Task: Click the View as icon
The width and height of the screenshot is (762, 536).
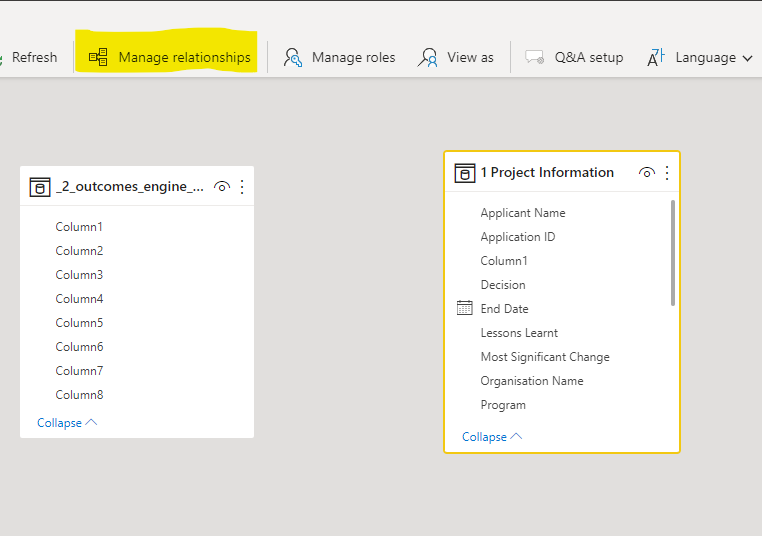Action: [x=428, y=57]
